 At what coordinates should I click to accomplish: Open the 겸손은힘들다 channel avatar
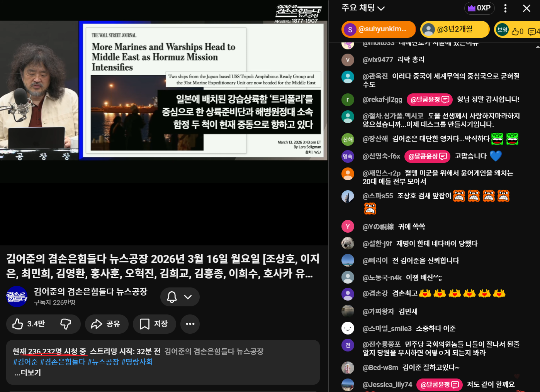[x=17, y=297]
